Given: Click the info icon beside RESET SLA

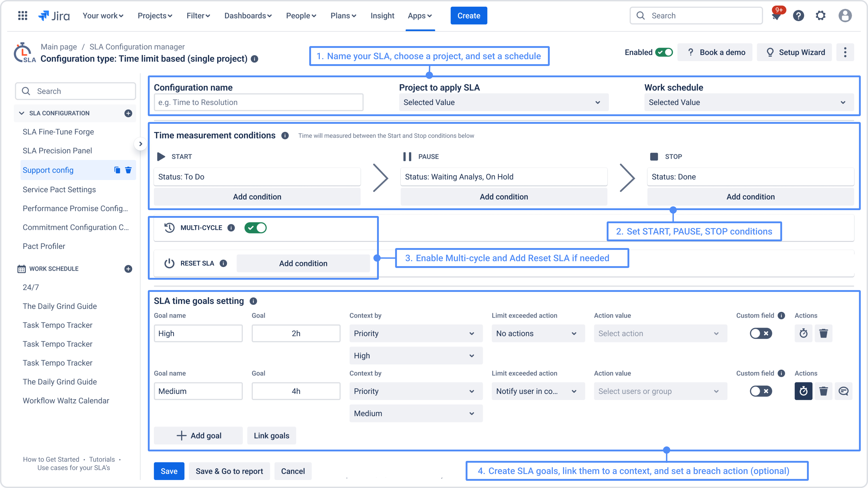Looking at the screenshot, I should [x=223, y=263].
